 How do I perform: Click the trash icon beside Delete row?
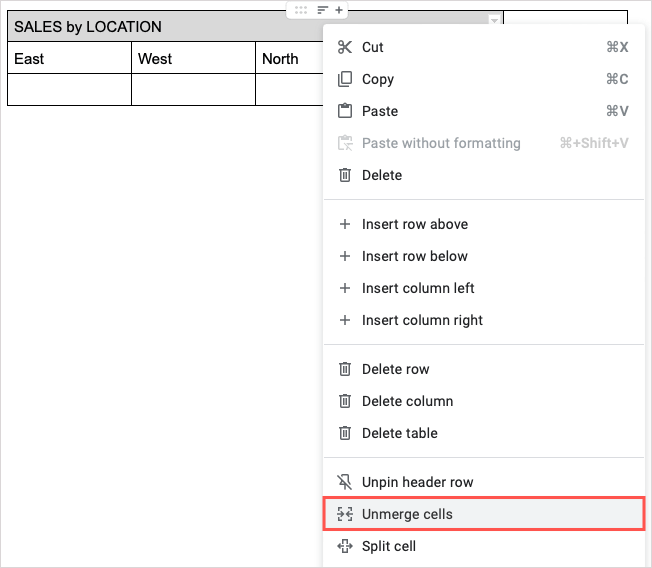345,369
